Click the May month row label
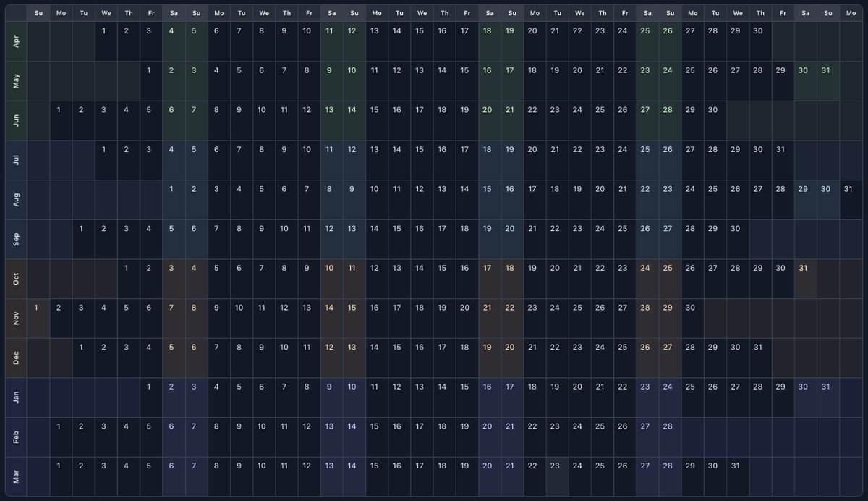Image resolution: width=868 pixels, height=501 pixels. coord(16,81)
